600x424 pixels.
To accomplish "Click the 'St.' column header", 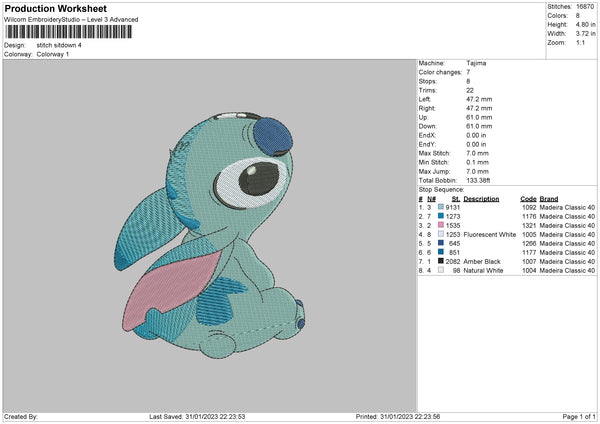I will [x=455, y=199].
